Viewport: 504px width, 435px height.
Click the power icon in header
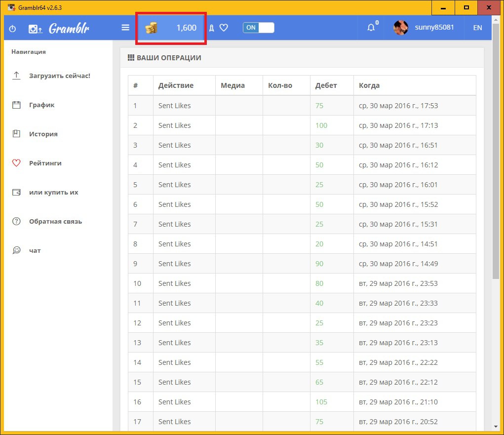pos(12,29)
